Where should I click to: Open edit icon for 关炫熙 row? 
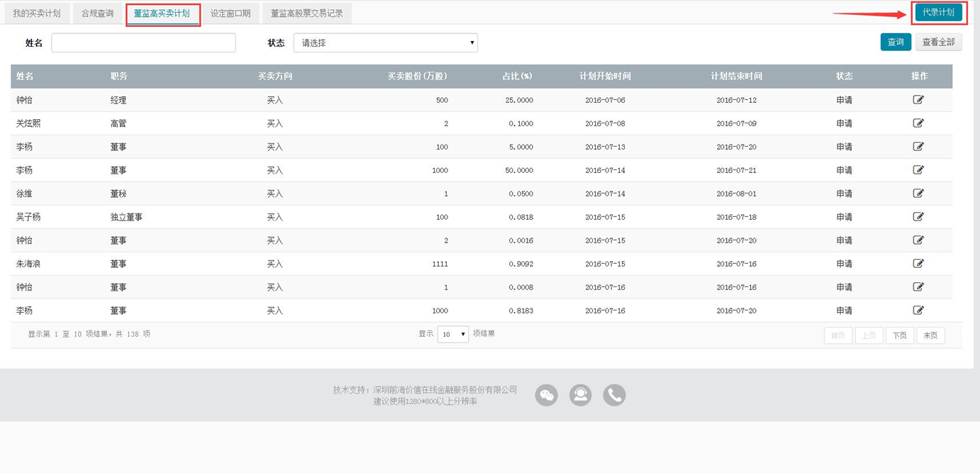918,123
